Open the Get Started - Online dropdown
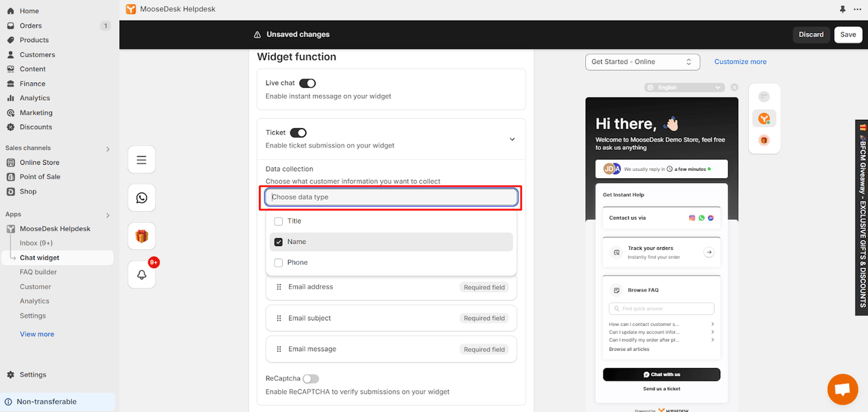 (x=642, y=62)
